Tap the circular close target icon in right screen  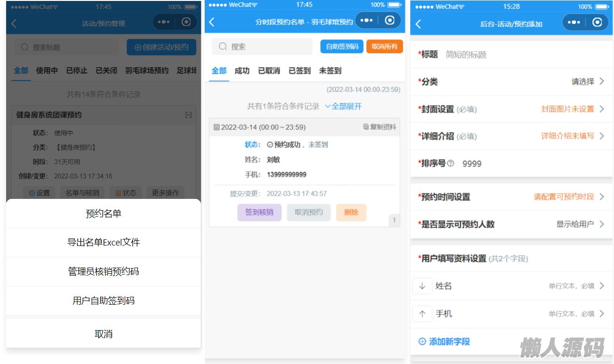pyautogui.click(x=597, y=22)
